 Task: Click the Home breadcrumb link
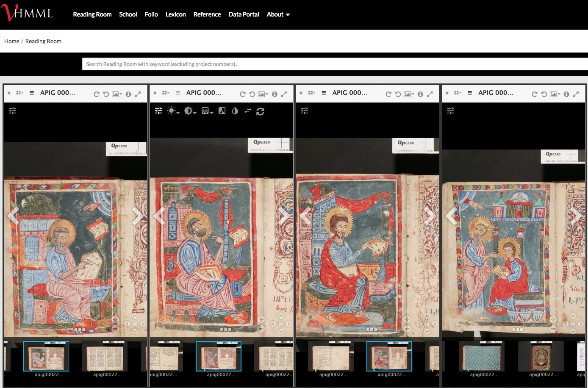pyautogui.click(x=12, y=41)
